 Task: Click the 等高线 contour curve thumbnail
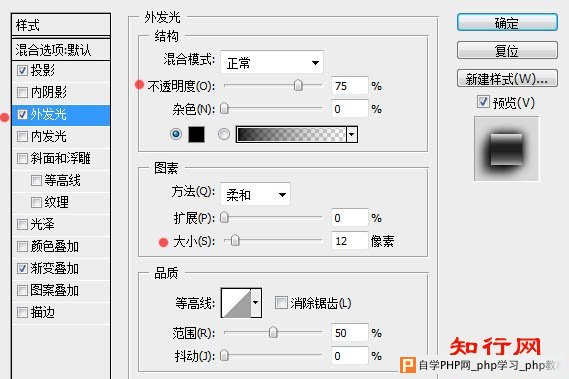point(236,303)
